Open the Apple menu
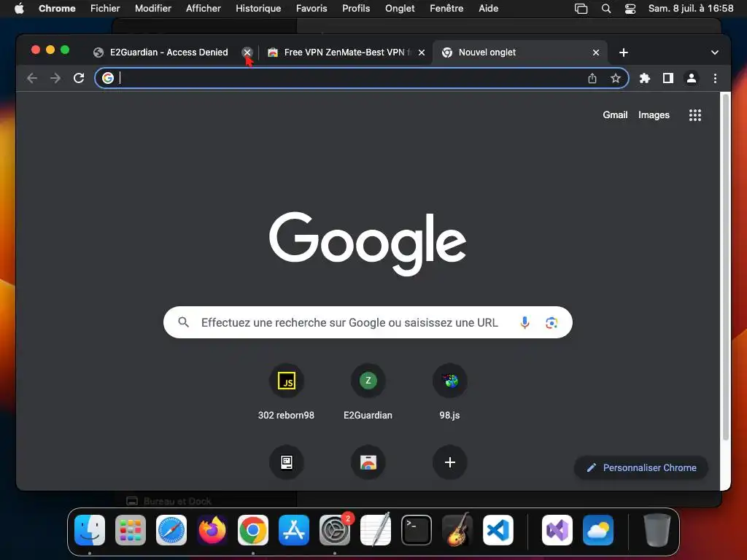The height and width of the screenshot is (560, 747). pyautogui.click(x=19, y=8)
